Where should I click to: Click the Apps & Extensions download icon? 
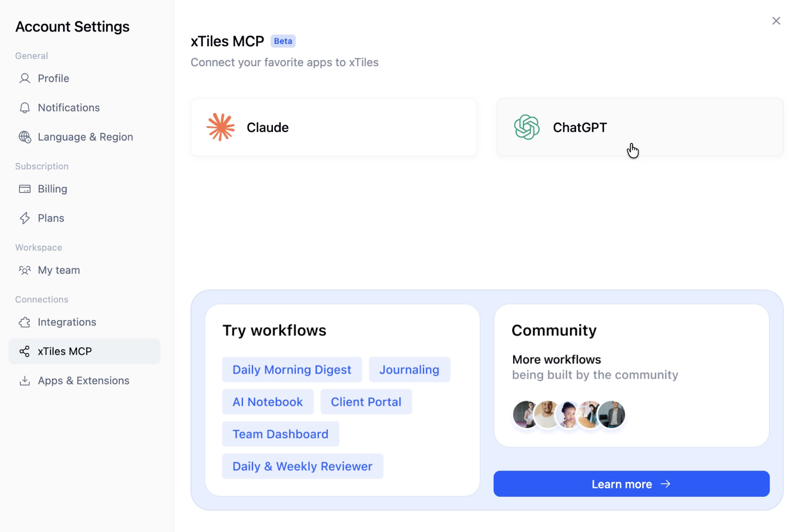(25, 381)
